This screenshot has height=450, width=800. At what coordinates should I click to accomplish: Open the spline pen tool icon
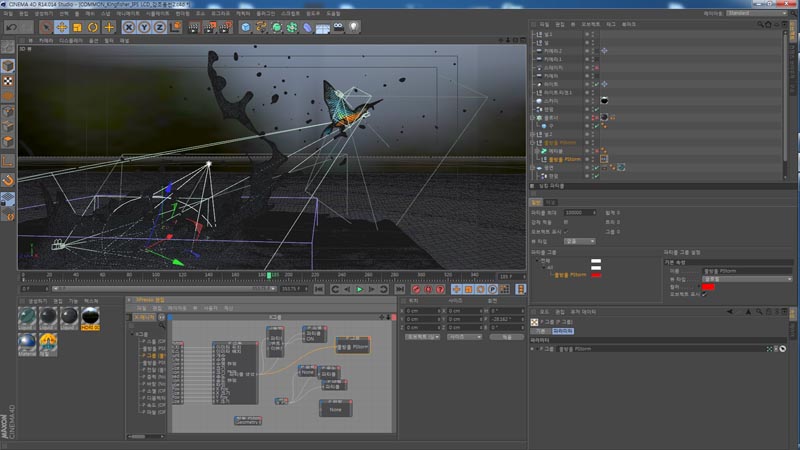click(261, 27)
